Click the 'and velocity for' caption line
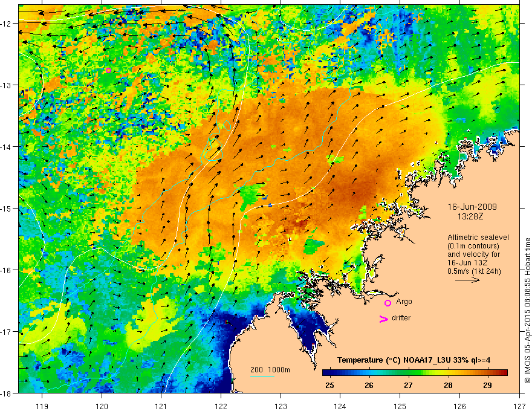This screenshot has height=411, width=532. click(x=473, y=254)
